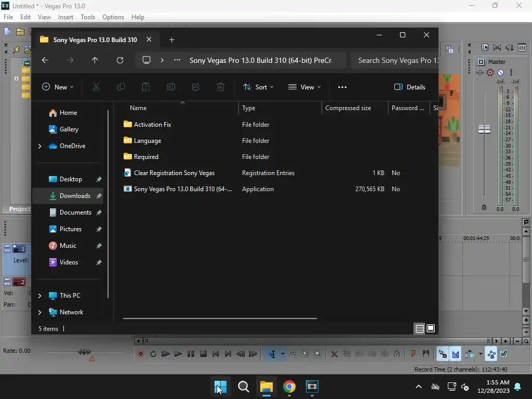The image size is (532, 399).
Task: Click the Play button in Vegas transport
Action: tap(178, 354)
